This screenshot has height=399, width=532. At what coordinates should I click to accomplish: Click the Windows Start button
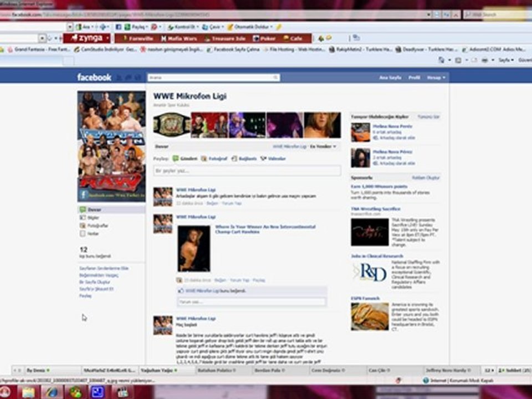point(5,392)
